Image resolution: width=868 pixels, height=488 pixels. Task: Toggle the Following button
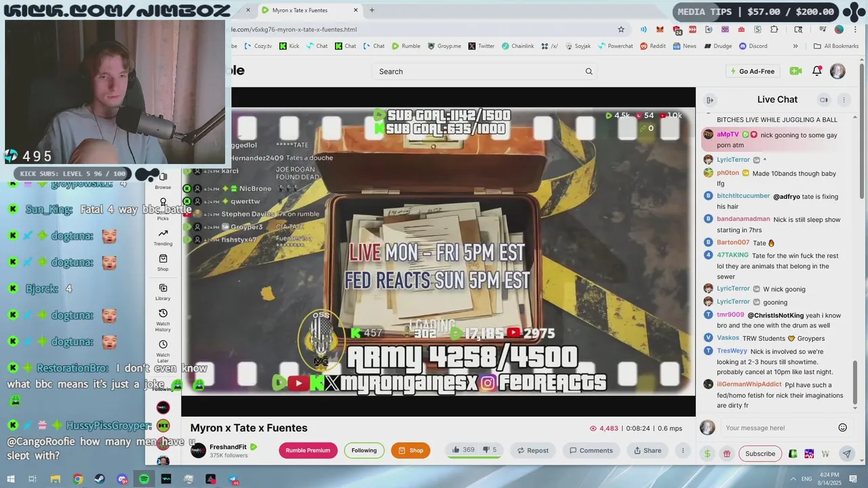click(x=364, y=450)
